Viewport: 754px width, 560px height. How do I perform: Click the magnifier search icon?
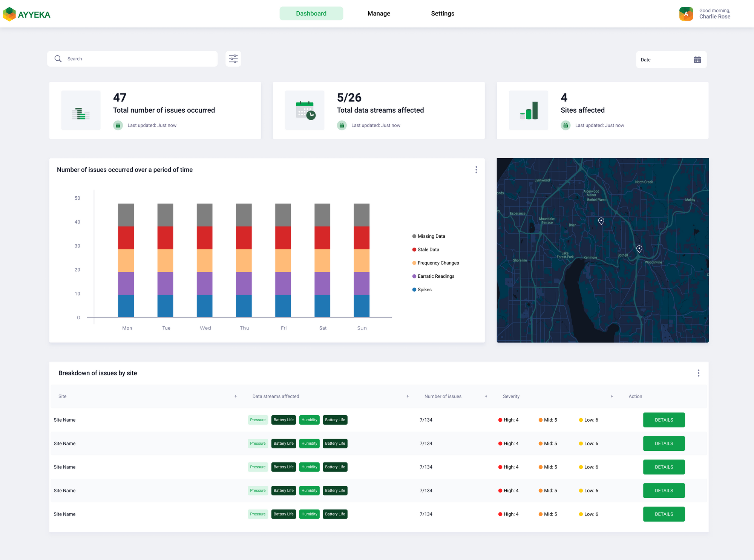pyautogui.click(x=58, y=59)
